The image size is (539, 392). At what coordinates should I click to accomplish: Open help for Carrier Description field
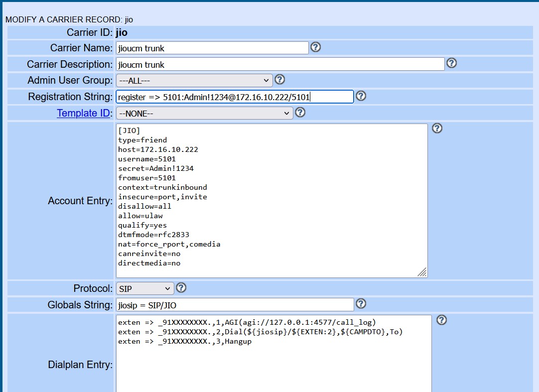[x=451, y=63]
